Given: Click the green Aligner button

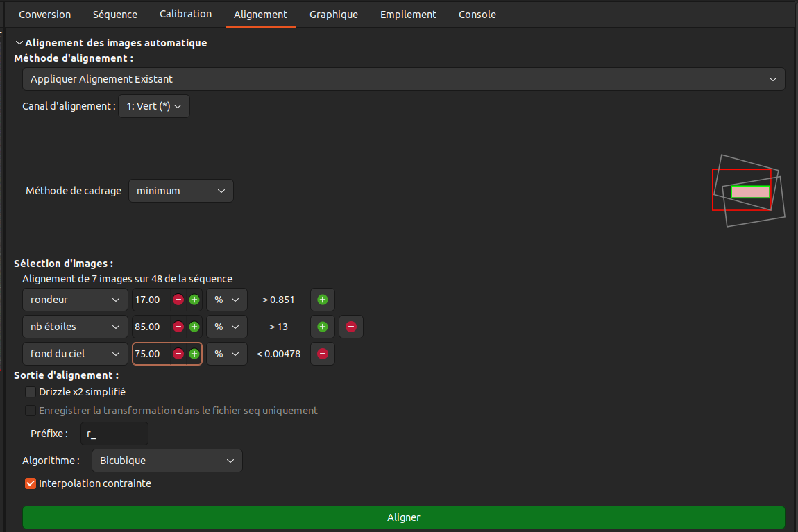Looking at the screenshot, I should point(404,517).
